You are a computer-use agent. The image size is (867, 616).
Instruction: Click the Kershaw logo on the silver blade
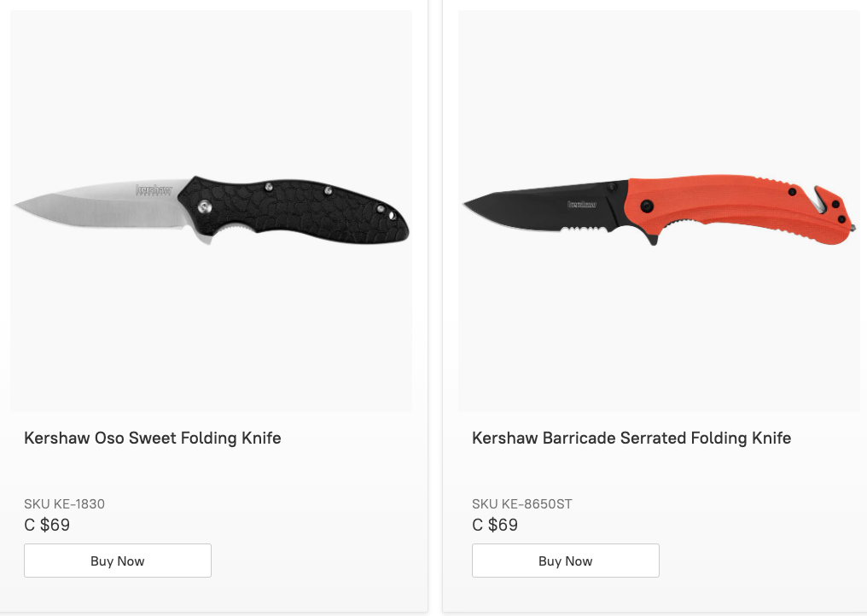[154, 189]
